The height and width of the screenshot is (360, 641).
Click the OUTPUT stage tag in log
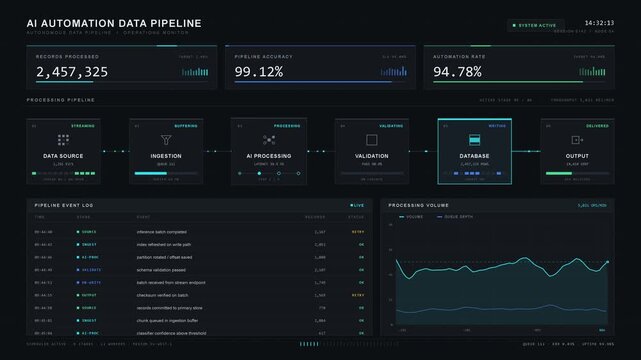87,295
